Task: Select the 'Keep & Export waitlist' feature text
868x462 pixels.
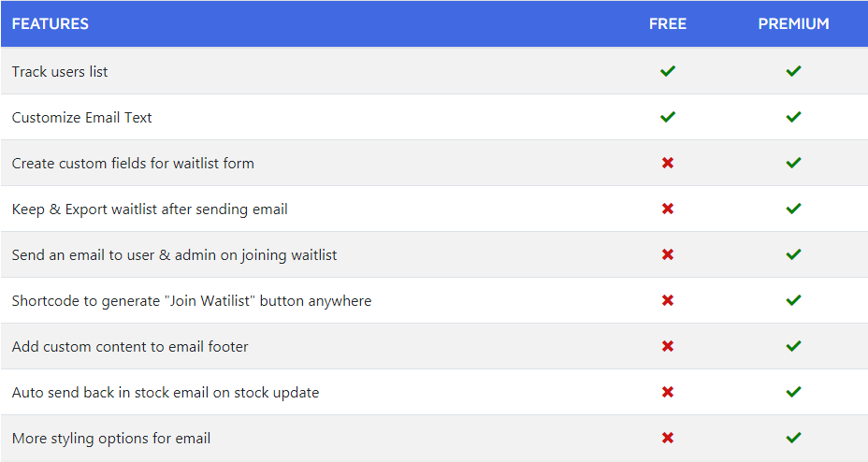Action: (x=150, y=209)
